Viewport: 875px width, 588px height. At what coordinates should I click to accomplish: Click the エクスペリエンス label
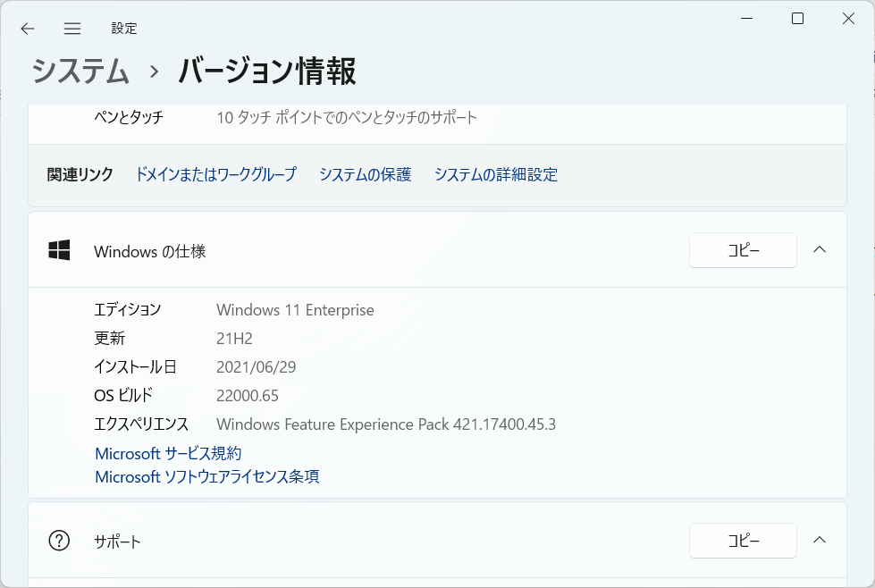(x=141, y=424)
